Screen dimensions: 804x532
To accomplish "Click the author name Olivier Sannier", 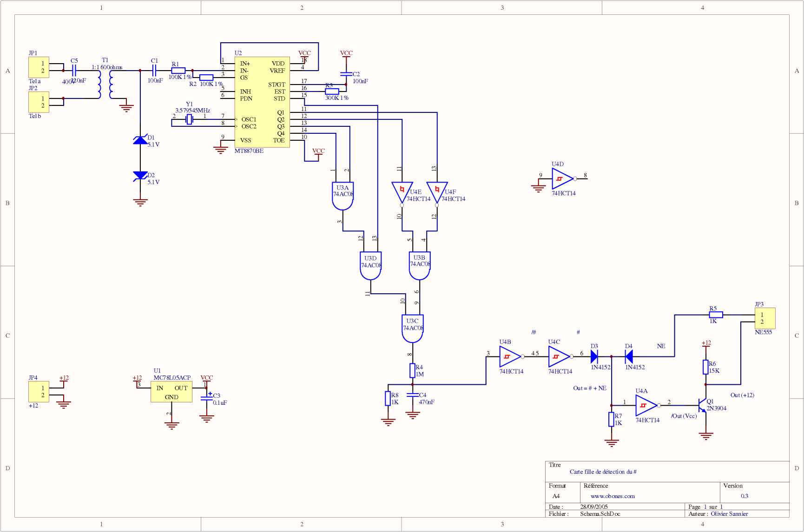I will (729, 514).
